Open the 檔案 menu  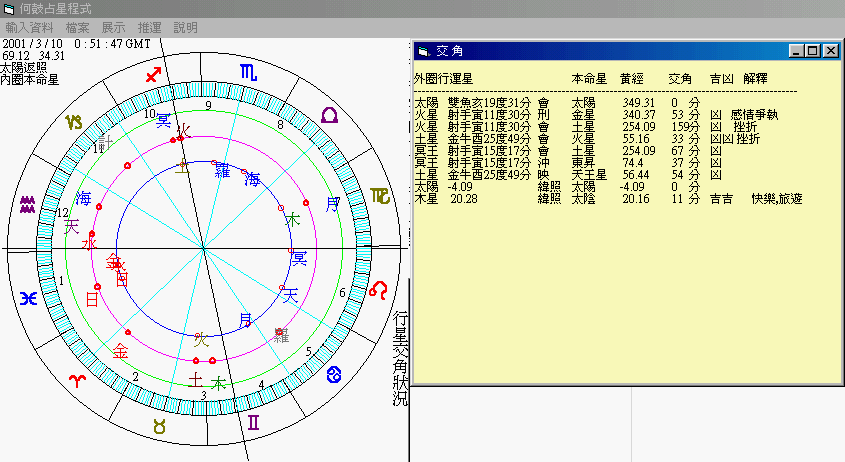tap(78, 27)
